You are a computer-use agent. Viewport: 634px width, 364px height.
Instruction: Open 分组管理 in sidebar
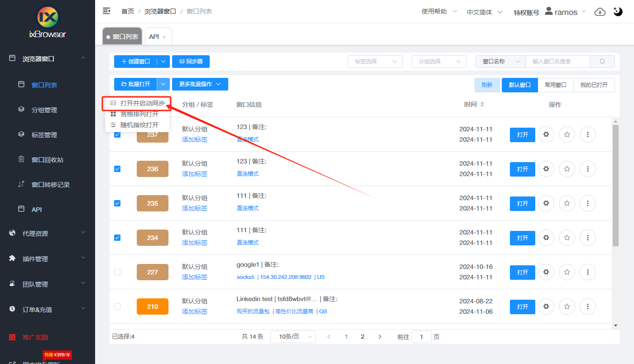point(44,110)
